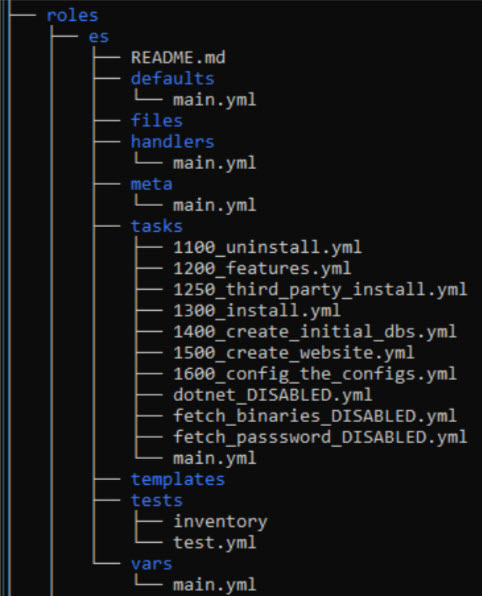
Task: Select 1100_uninstall.yml file
Action: (x=267, y=247)
